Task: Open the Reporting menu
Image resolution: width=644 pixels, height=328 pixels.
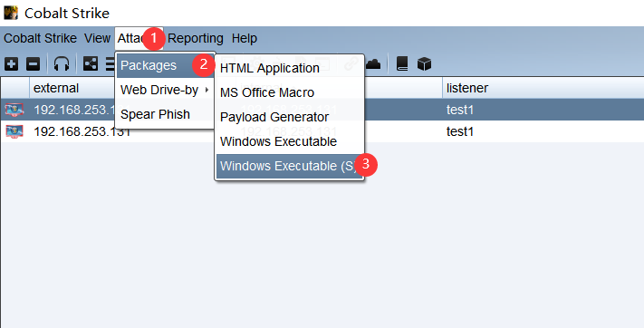Action: pos(196,38)
